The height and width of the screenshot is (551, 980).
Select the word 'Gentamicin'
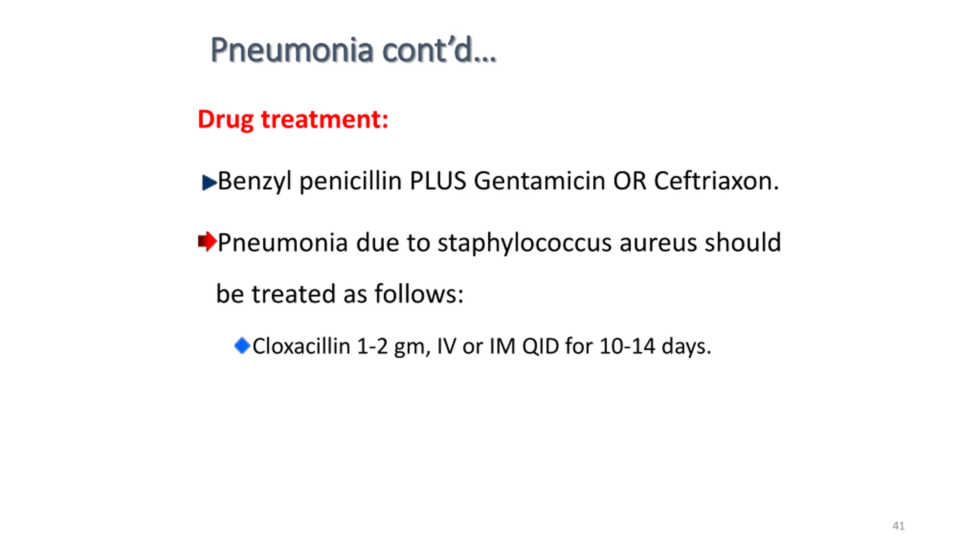(x=539, y=181)
